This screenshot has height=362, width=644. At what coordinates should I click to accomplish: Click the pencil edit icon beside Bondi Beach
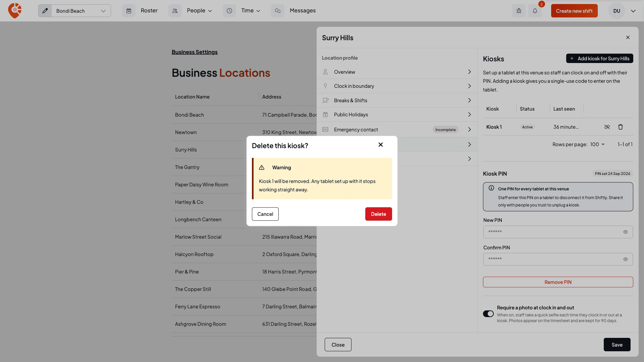pyautogui.click(x=45, y=11)
